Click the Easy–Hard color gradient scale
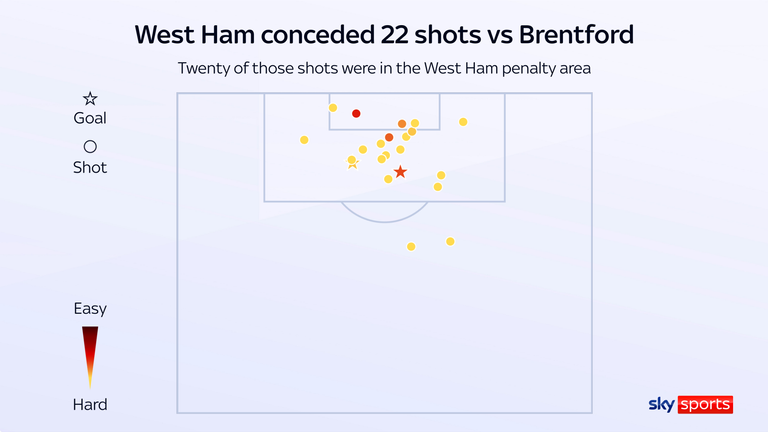The width and height of the screenshot is (768, 432). pos(90,356)
